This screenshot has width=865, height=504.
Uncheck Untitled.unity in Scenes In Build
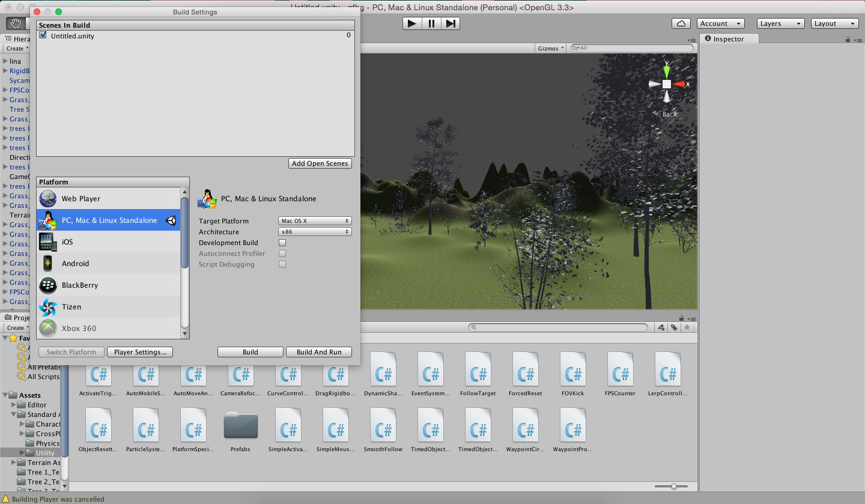click(x=42, y=35)
